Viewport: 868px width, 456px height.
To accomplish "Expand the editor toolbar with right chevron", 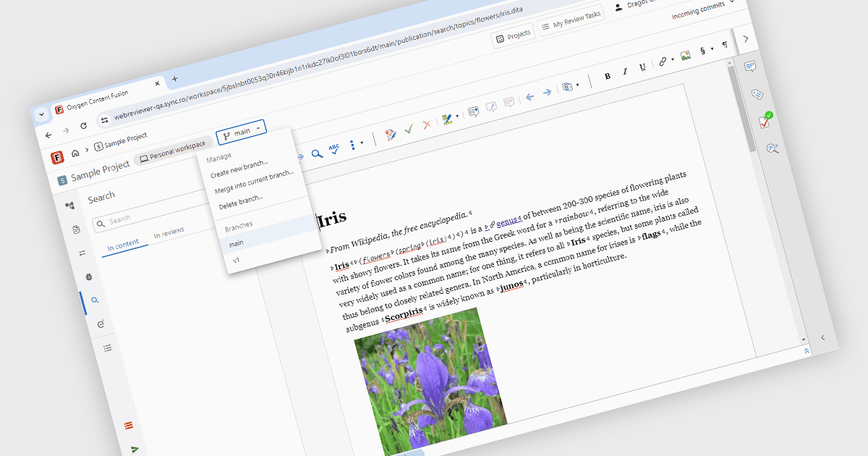I will (746, 39).
